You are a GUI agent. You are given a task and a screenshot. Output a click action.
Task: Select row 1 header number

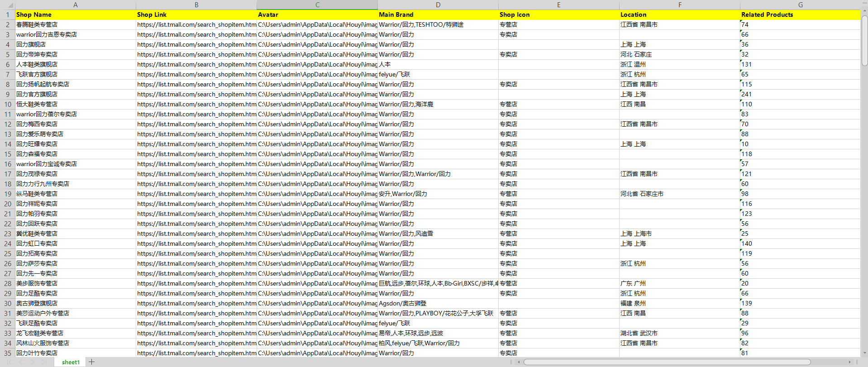pos(8,14)
